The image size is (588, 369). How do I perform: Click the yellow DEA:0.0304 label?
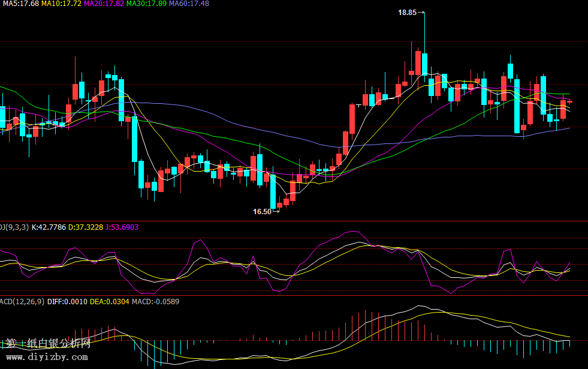coord(109,301)
